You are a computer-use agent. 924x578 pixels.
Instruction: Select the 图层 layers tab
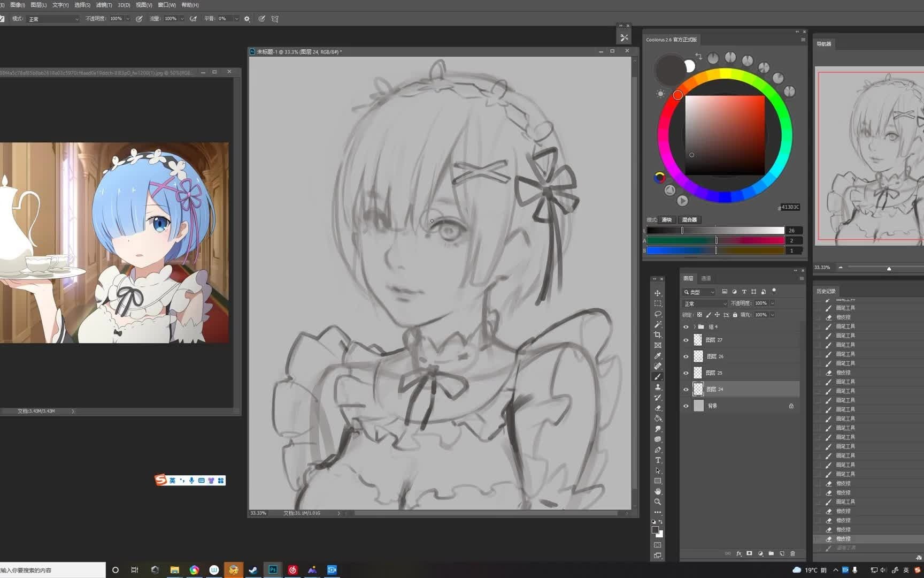(x=688, y=278)
